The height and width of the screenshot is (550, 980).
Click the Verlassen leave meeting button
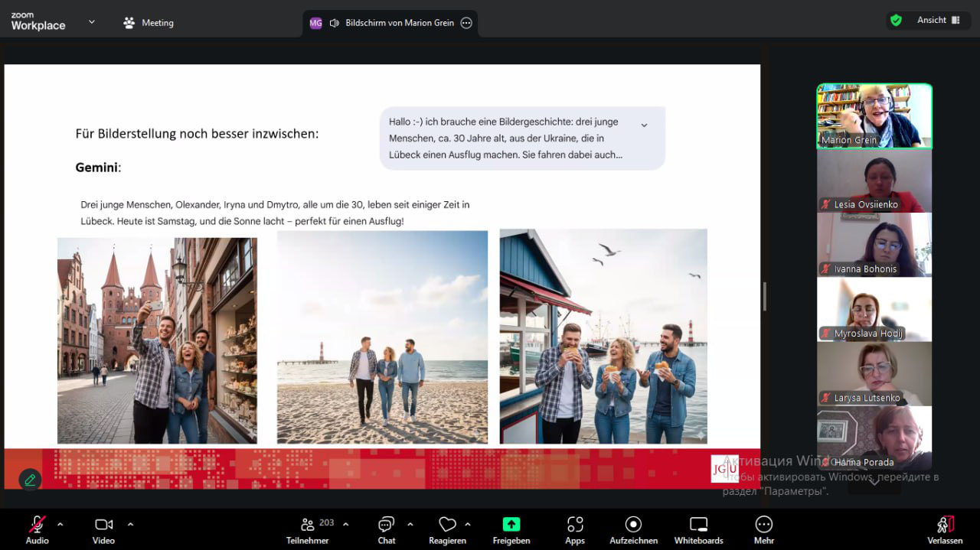click(946, 529)
